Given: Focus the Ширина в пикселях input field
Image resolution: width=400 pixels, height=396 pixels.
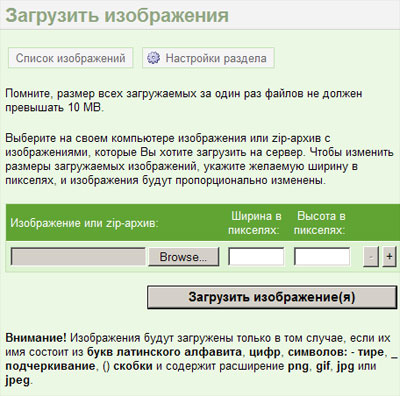Looking at the screenshot, I should pos(256,257).
